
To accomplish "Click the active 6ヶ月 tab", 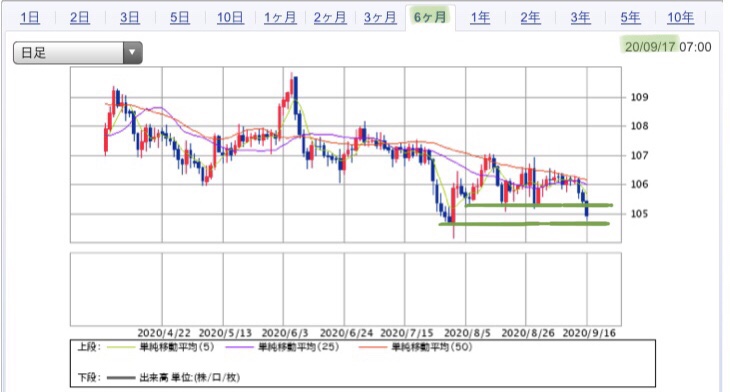I will click(x=430, y=17).
